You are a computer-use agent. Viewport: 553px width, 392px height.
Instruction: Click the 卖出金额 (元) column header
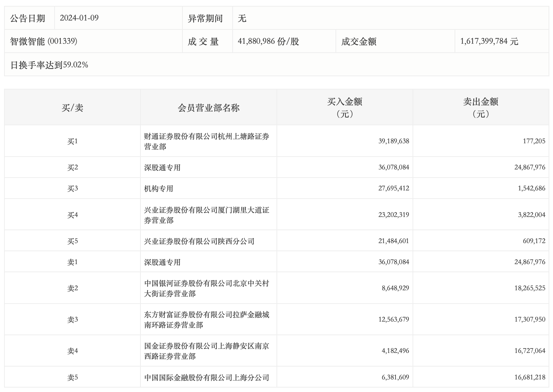(x=480, y=108)
